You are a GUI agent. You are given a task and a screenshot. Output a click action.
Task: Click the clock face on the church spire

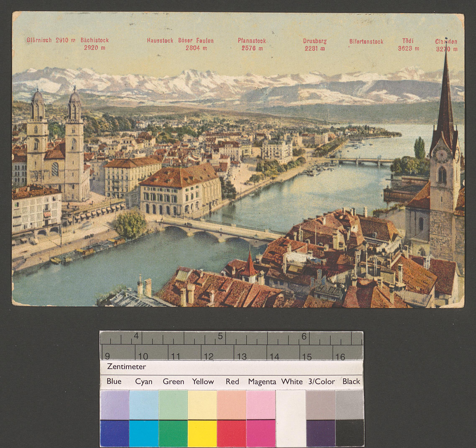click(441, 155)
